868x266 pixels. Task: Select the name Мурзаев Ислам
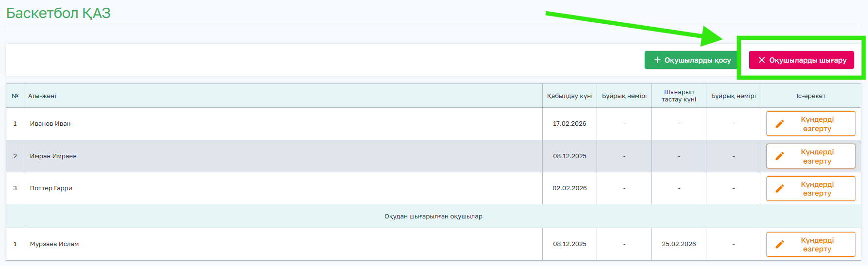coord(54,244)
